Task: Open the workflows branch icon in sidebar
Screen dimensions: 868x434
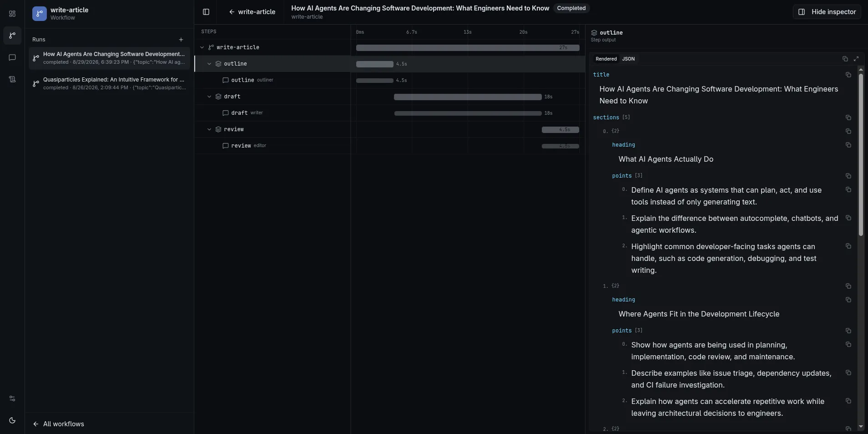Action: (x=12, y=36)
